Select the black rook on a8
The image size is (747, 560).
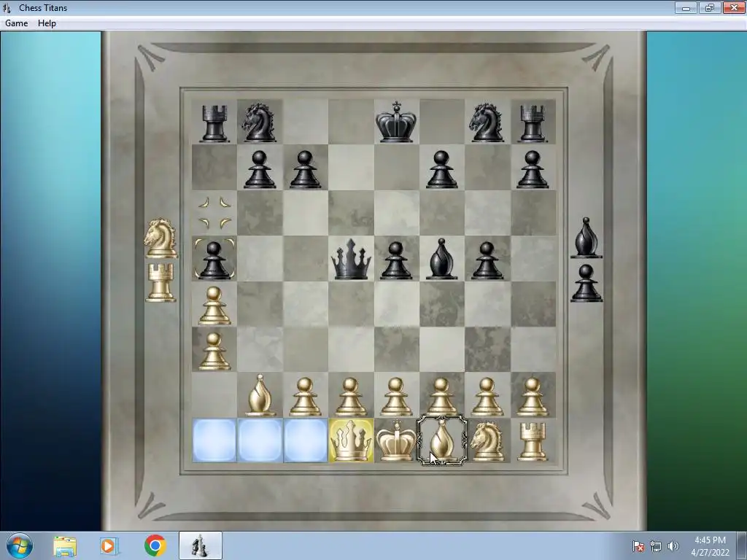(x=214, y=122)
